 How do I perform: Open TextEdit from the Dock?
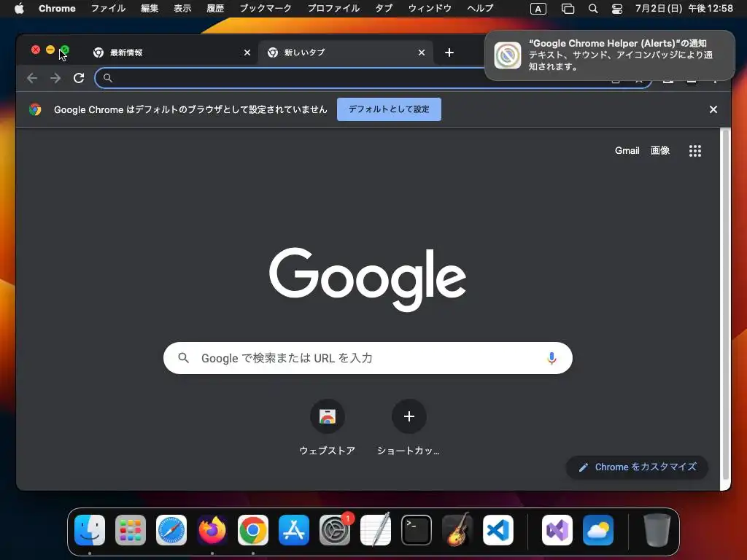(376, 530)
